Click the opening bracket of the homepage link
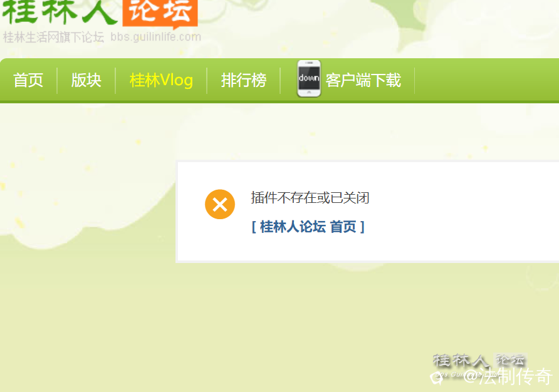The image size is (559, 392). tap(254, 227)
